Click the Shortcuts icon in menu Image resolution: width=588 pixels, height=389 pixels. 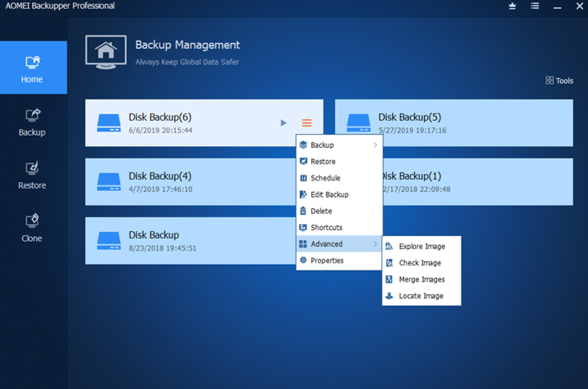point(304,227)
